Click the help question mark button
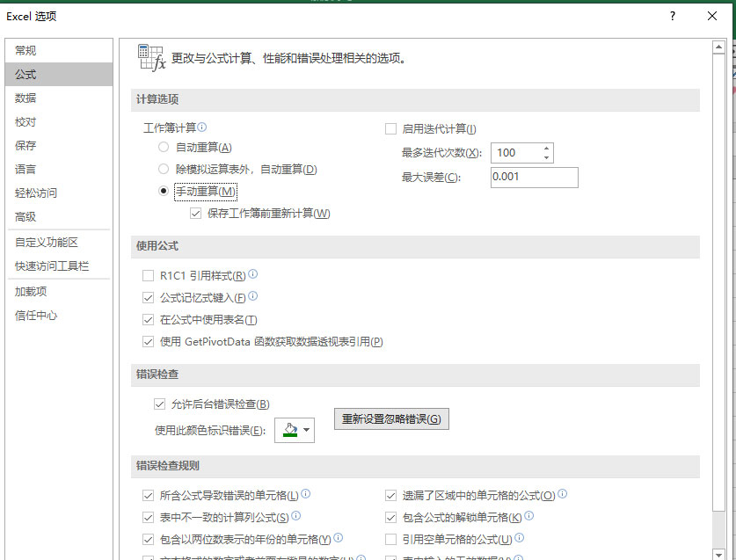The height and width of the screenshot is (560, 736). point(673,16)
